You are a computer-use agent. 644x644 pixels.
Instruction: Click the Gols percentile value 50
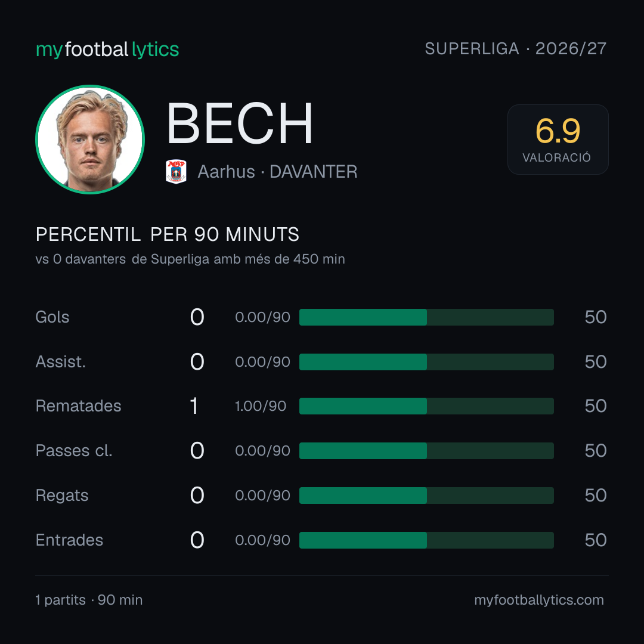[596, 317]
